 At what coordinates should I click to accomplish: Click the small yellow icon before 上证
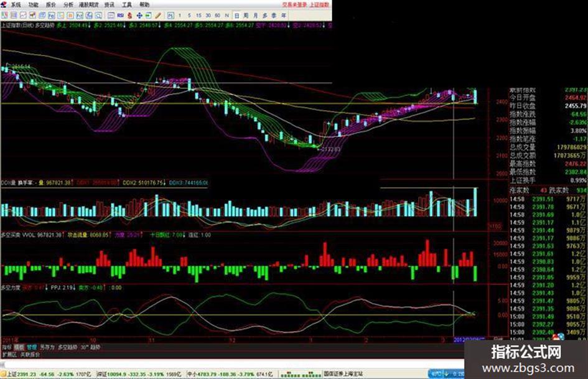[3, 374]
